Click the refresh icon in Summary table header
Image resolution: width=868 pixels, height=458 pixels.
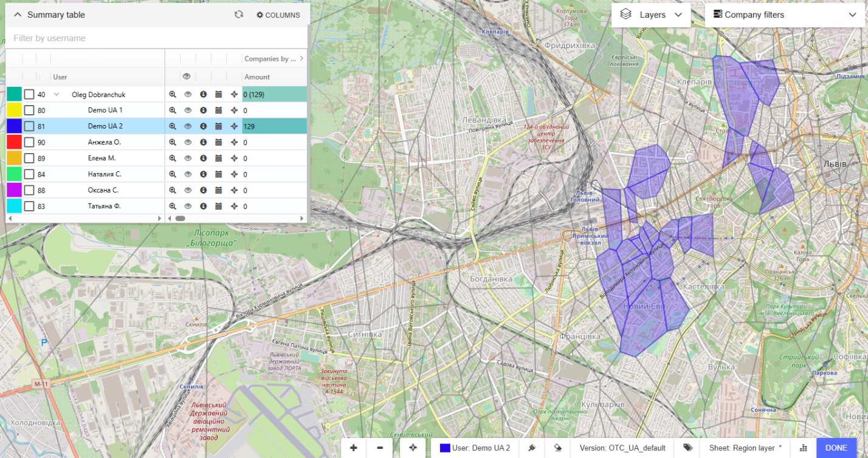(x=239, y=15)
